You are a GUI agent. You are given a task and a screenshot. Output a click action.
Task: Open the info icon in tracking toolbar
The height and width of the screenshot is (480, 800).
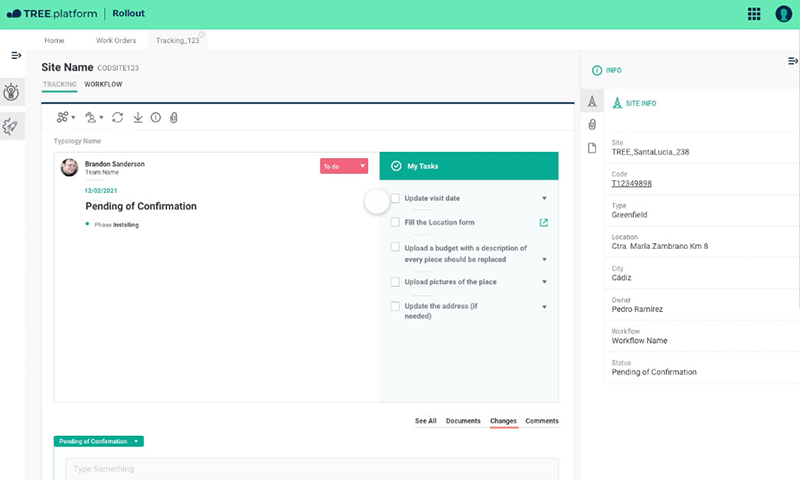(x=155, y=118)
